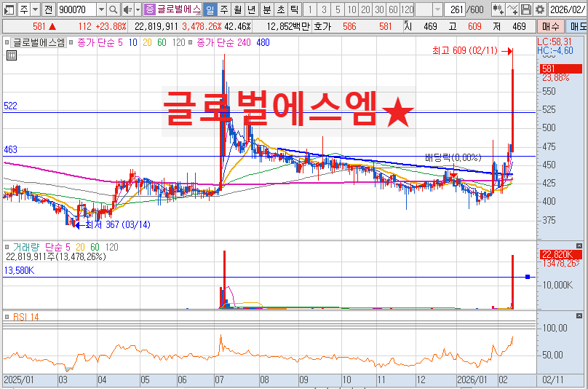Click the 호가 quote label
The image size is (588, 389).
[323, 27]
